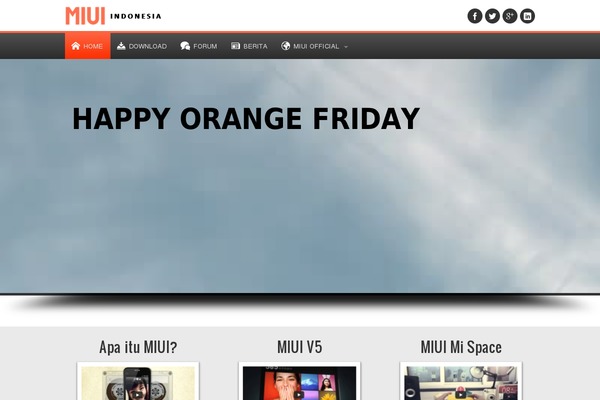Click the Happy Orange Friday banner headline
Viewport: 600px width, 400px height.
246,118
